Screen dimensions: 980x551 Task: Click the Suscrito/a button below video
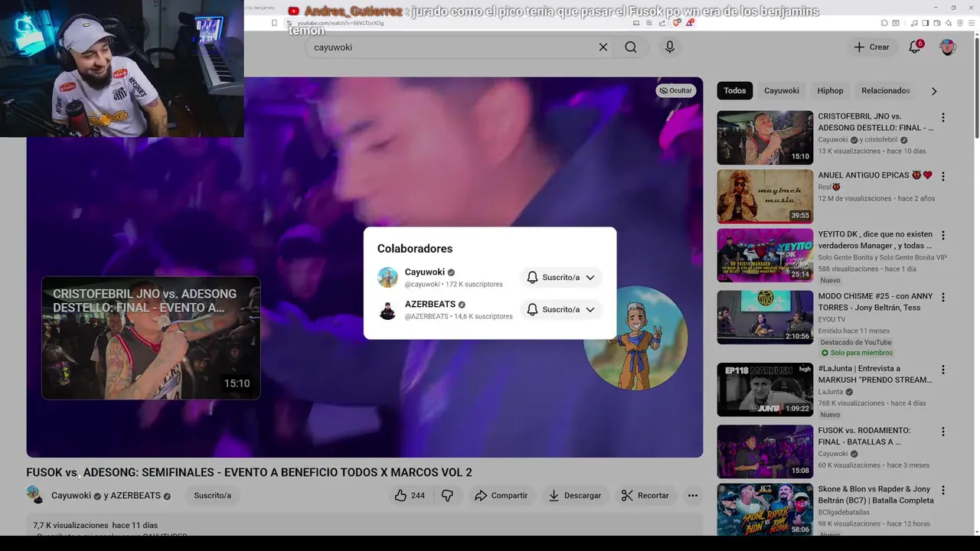click(x=212, y=496)
